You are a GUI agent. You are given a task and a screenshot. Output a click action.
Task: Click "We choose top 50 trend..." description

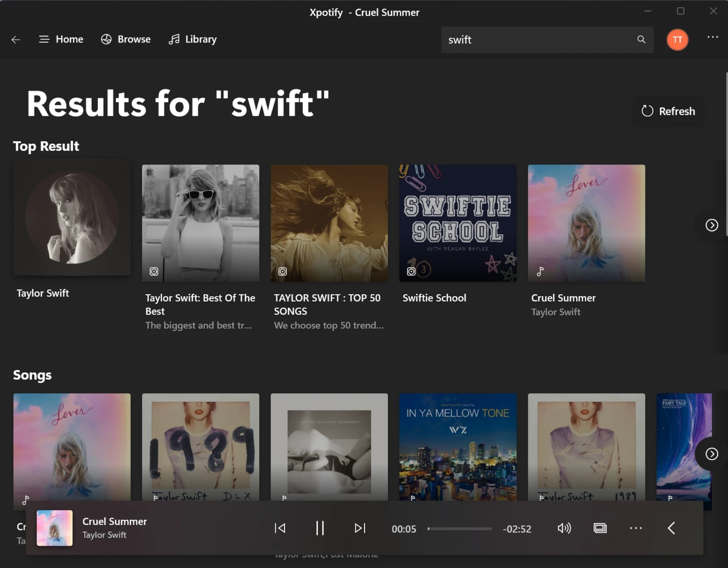329,325
